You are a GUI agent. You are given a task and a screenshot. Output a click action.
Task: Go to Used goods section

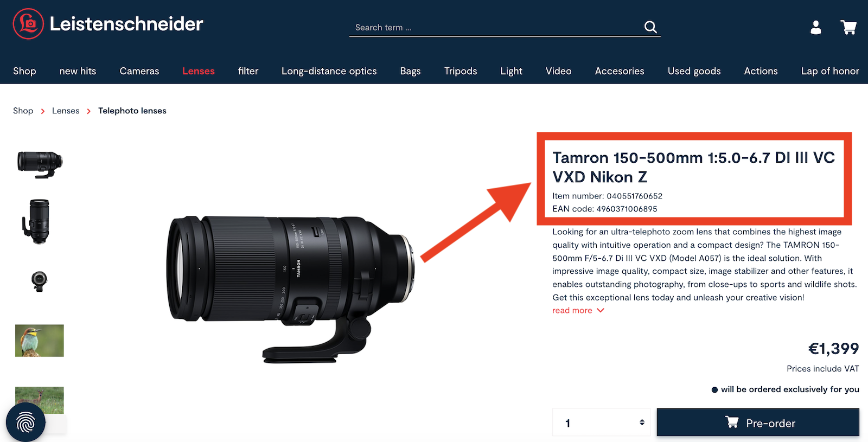click(694, 71)
